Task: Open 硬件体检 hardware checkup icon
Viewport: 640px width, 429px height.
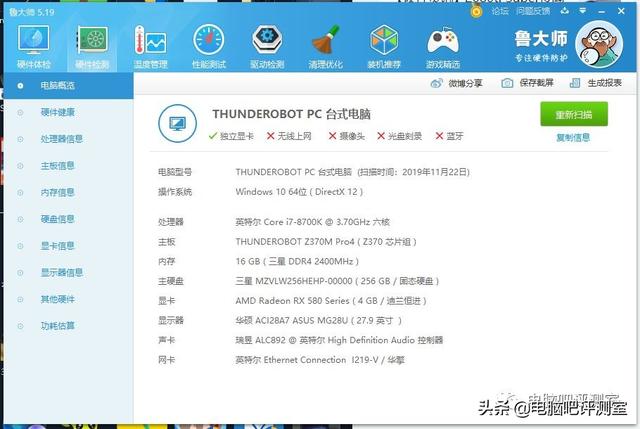Action: (33, 46)
